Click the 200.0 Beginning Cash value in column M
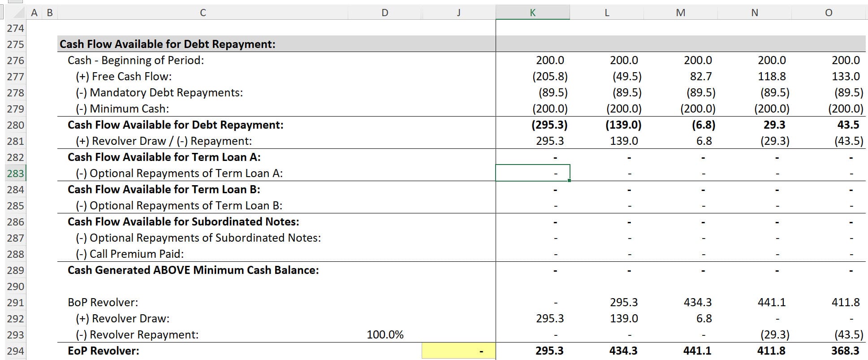 pos(698,60)
